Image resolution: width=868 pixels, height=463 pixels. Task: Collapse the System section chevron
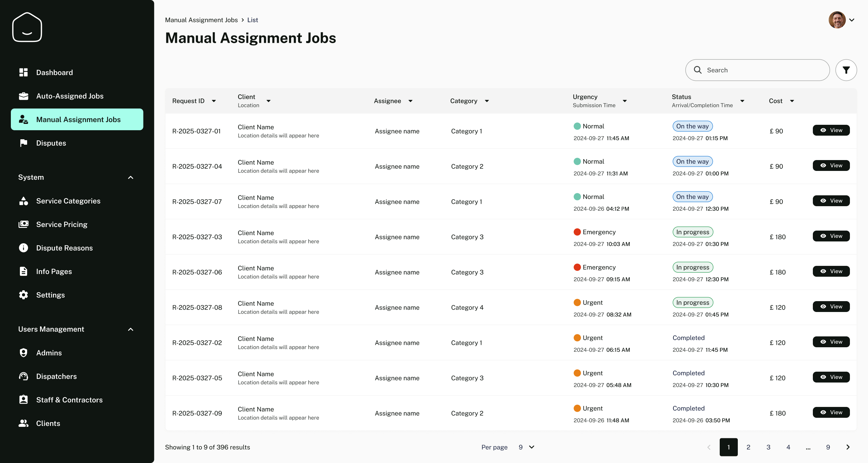131,177
